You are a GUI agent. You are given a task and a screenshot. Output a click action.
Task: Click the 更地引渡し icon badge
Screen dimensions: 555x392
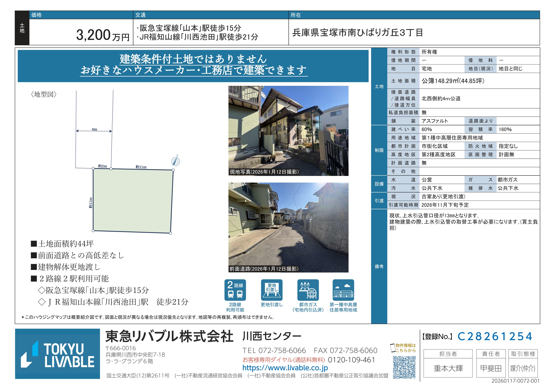point(272,290)
